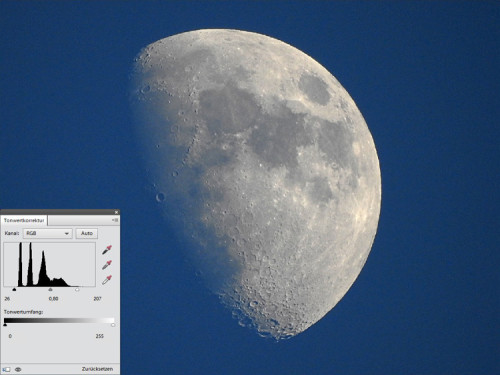Select the Tonwertkorrektur tab
Image resolution: width=500 pixels, height=375 pixels.
[x=24, y=221]
